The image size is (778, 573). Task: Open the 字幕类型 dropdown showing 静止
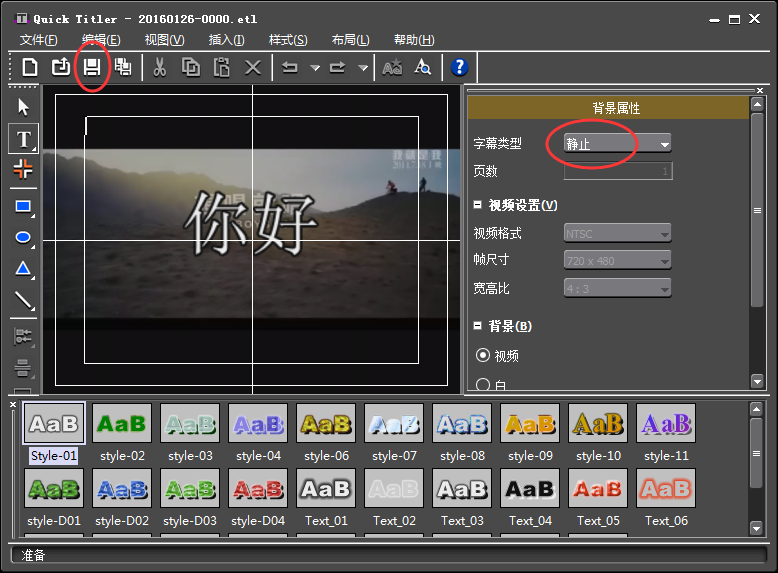coord(617,143)
